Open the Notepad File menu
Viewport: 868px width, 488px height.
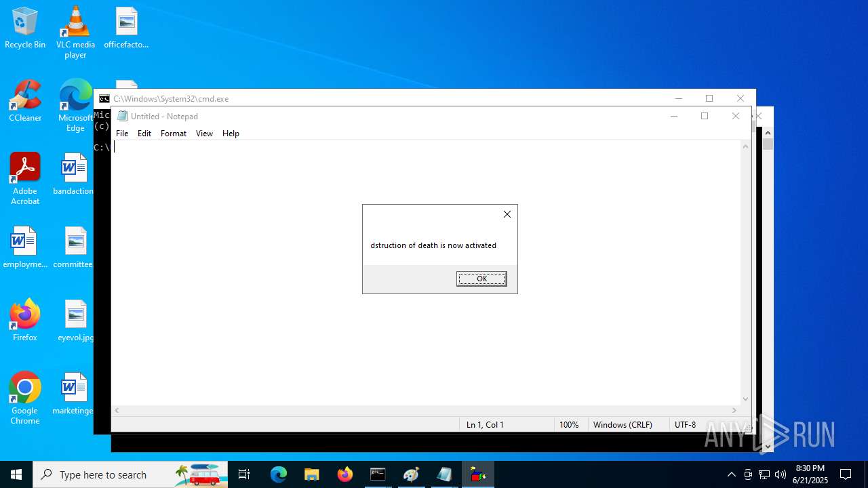click(x=122, y=134)
